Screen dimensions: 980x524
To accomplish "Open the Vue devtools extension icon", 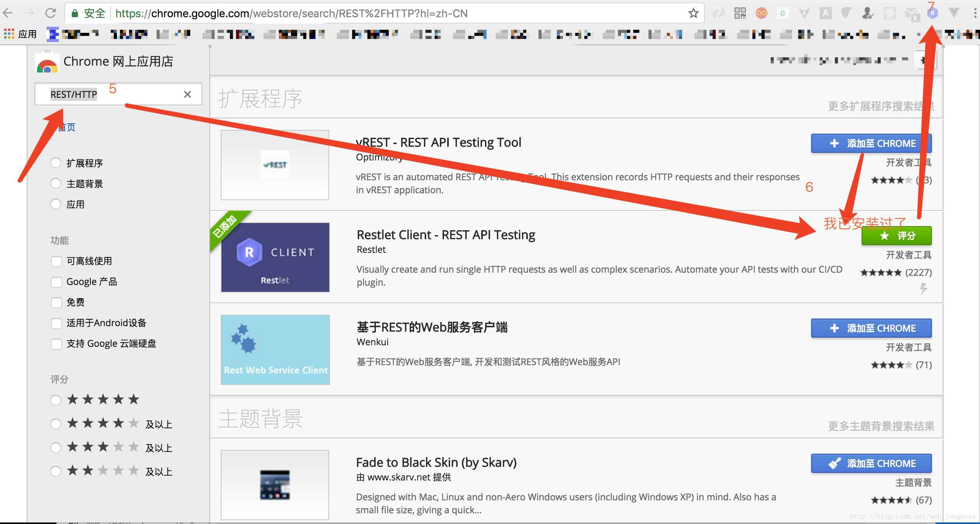I will (x=954, y=13).
